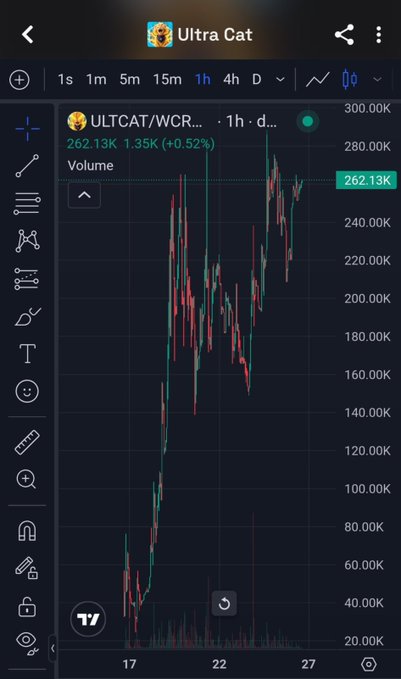This screenshot has width=401, height=679.
Task: Click the 100.00K price axis label
Action: coord(367,489)
